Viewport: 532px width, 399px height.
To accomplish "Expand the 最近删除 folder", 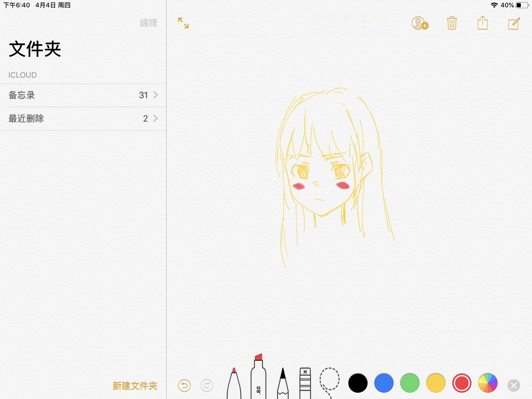I will [x=155, y=118].
